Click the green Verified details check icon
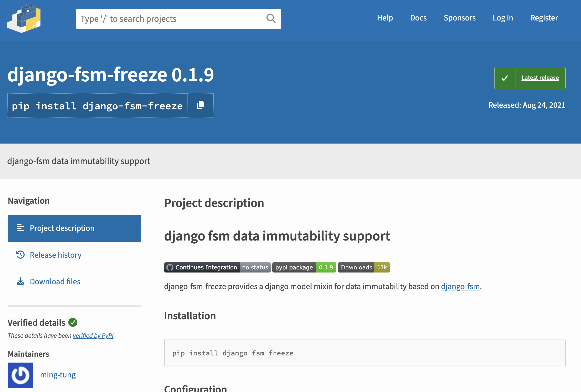Image resolution: width=581 pixels, height=392 pixels. pyautogui.click(x=73, y=322)
